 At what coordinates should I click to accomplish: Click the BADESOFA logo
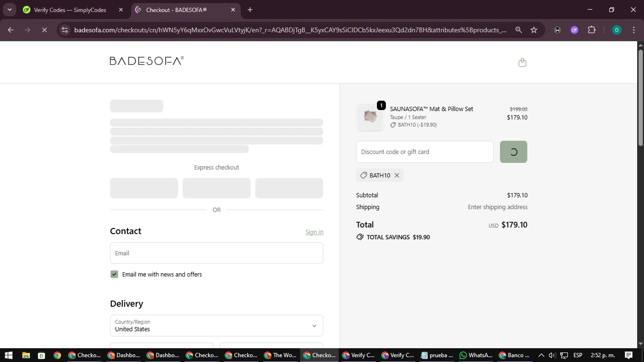click(147, 61)
